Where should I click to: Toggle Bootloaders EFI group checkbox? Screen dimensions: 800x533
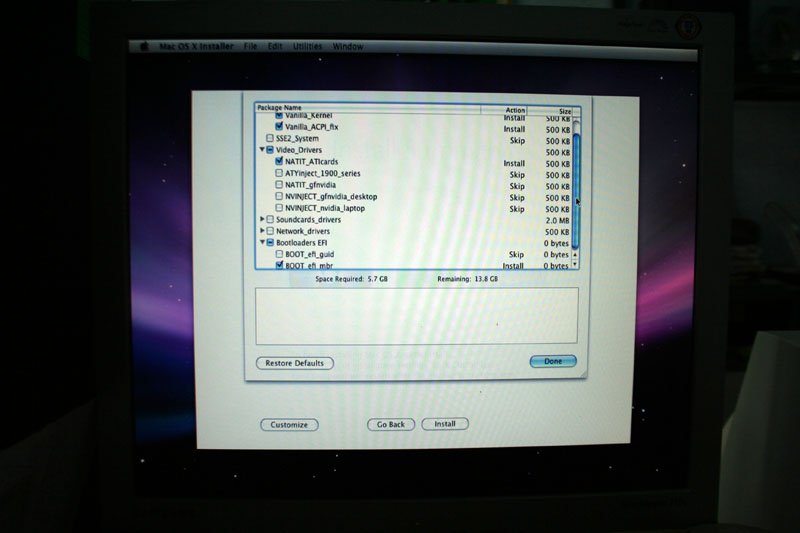pyautogui.click(x=270, y=243)
